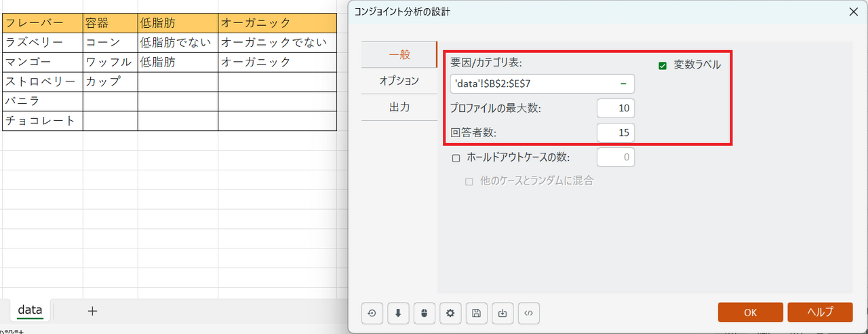Enable the ホールドアウトケースの数 checkbox
The image size is (868, 334).
(456, 158)
